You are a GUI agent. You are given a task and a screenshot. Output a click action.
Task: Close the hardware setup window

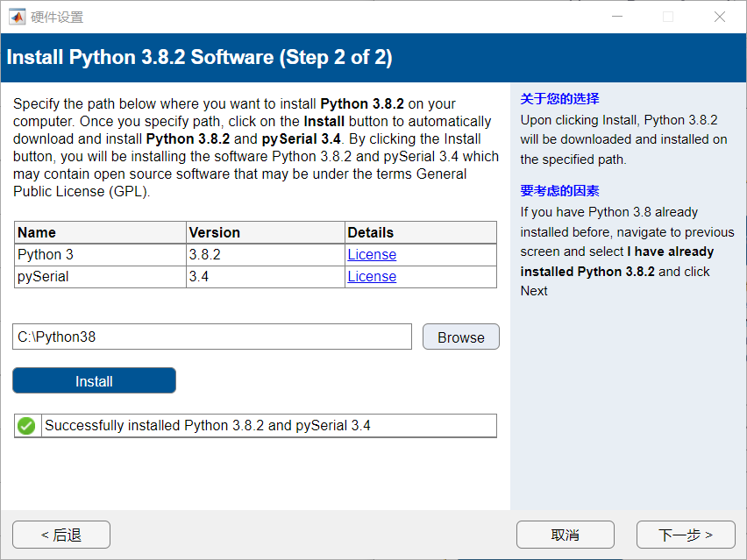point(719,17)
